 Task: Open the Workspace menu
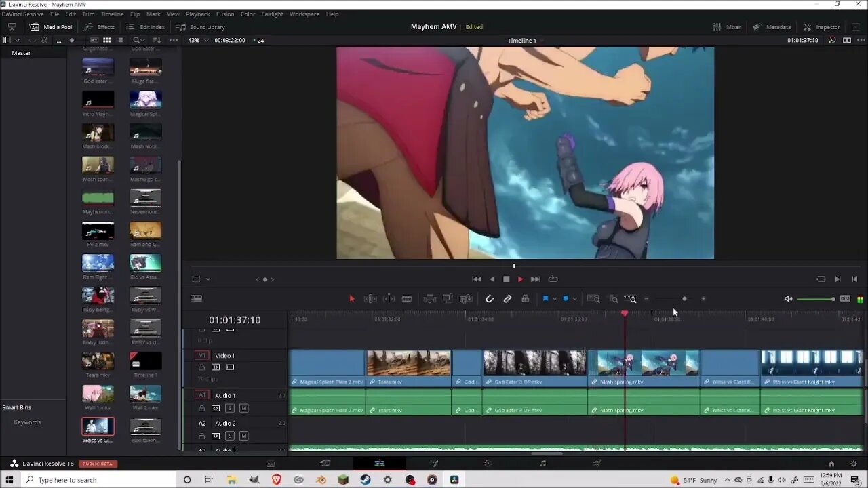304,14
